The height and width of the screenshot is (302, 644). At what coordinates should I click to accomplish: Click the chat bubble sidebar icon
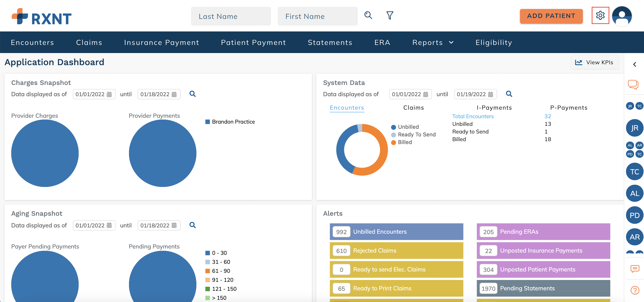pos(634,85)
